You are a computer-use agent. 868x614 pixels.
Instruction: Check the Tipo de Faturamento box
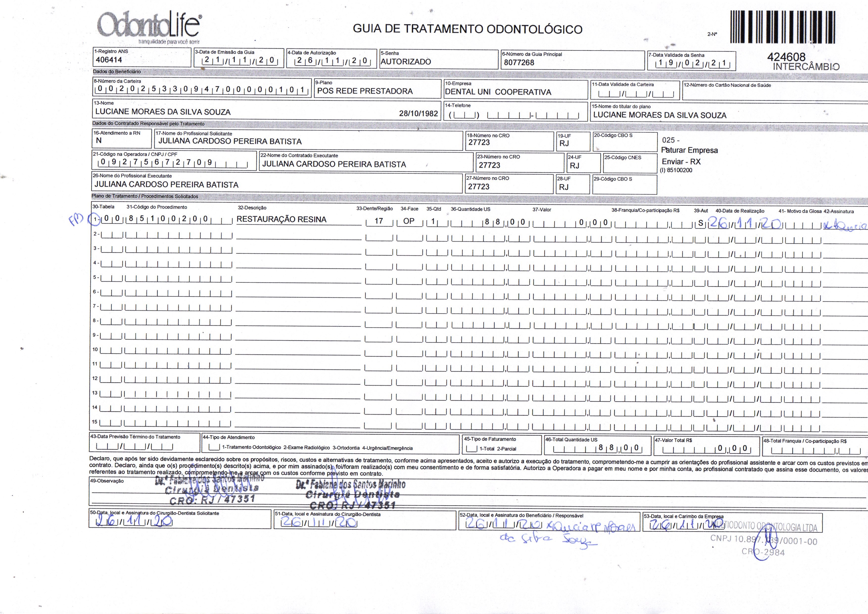471,449
